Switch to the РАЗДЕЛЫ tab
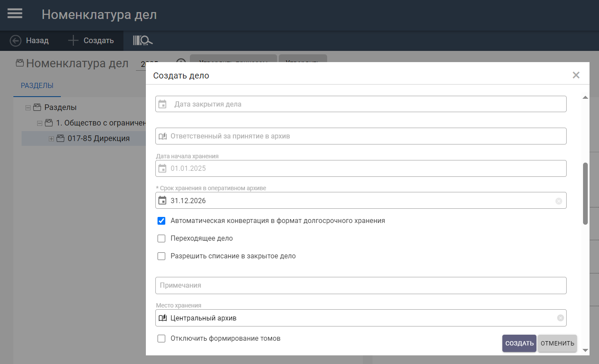 (x=37, y=85)
